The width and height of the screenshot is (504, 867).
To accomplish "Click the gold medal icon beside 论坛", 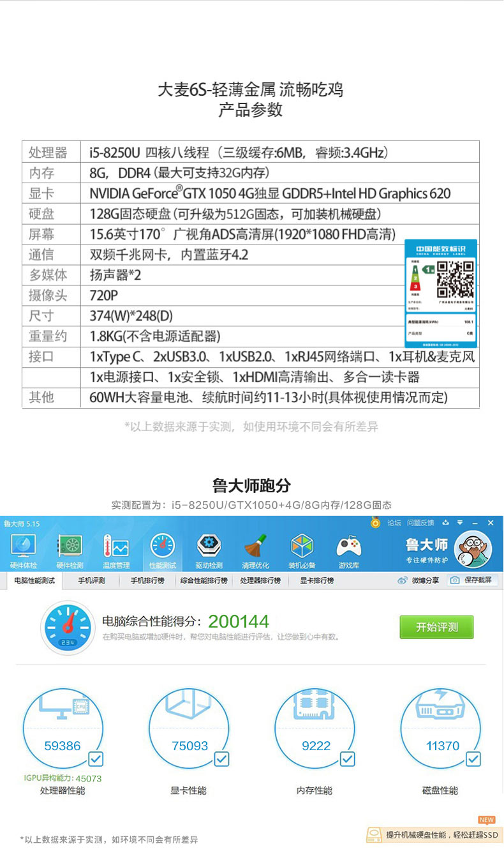I will tap(376, 523).
